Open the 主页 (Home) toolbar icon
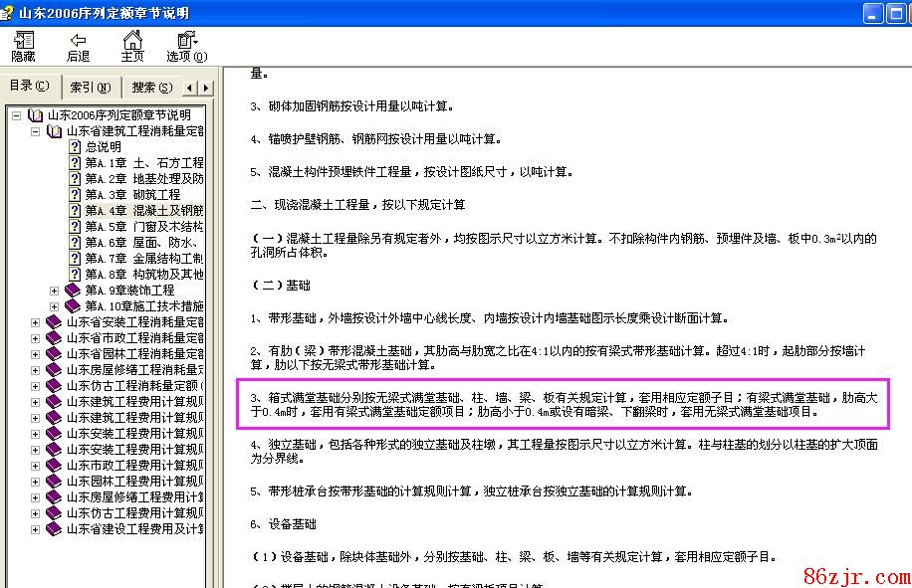 click(x=132, y=46)
